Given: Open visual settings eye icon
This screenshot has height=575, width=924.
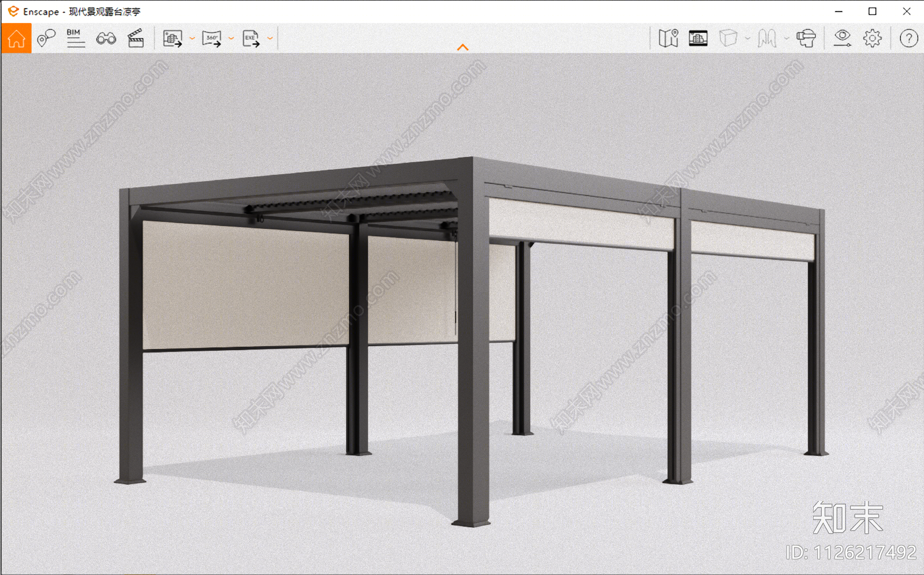Looking at the screenshot, I should pyautogui.click(x=842, y=38).
